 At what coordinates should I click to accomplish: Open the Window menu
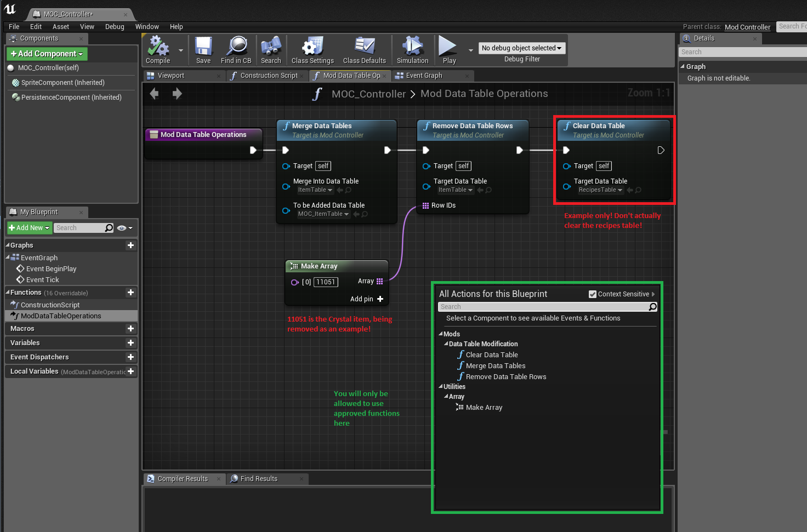(147, 27)
